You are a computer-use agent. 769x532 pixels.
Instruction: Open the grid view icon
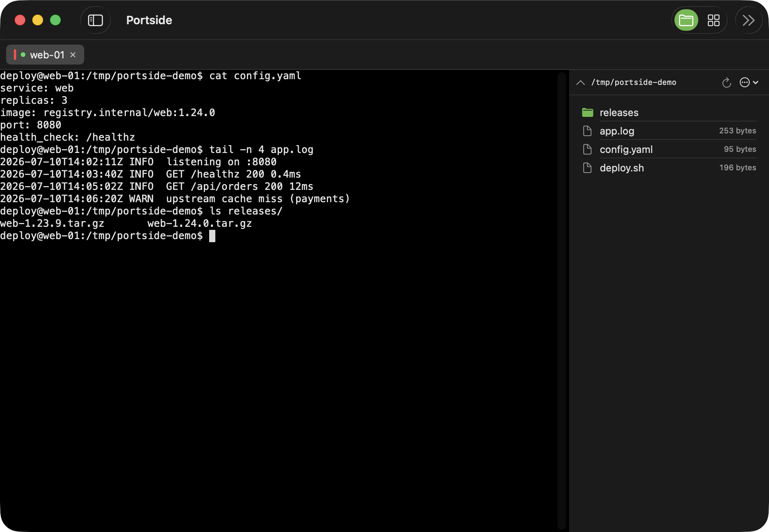tap(714, 20)
